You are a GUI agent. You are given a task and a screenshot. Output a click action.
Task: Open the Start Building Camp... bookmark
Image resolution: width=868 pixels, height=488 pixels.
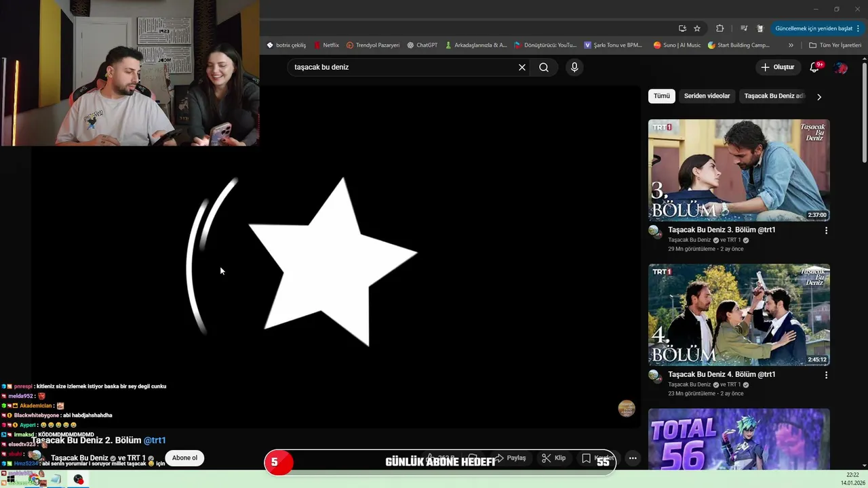[738, 45]
